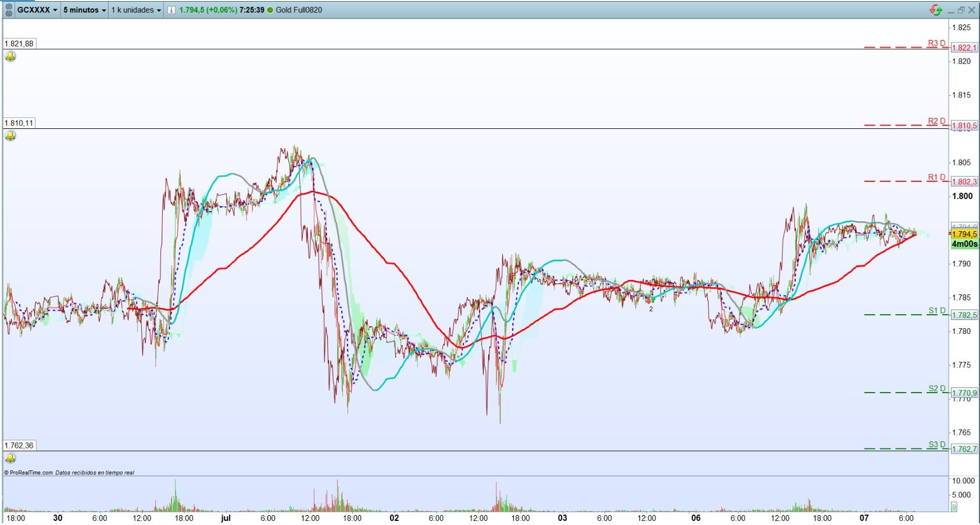Click the 1.810,5 red price tag
The image size is (980, 525).
point(964,125)
